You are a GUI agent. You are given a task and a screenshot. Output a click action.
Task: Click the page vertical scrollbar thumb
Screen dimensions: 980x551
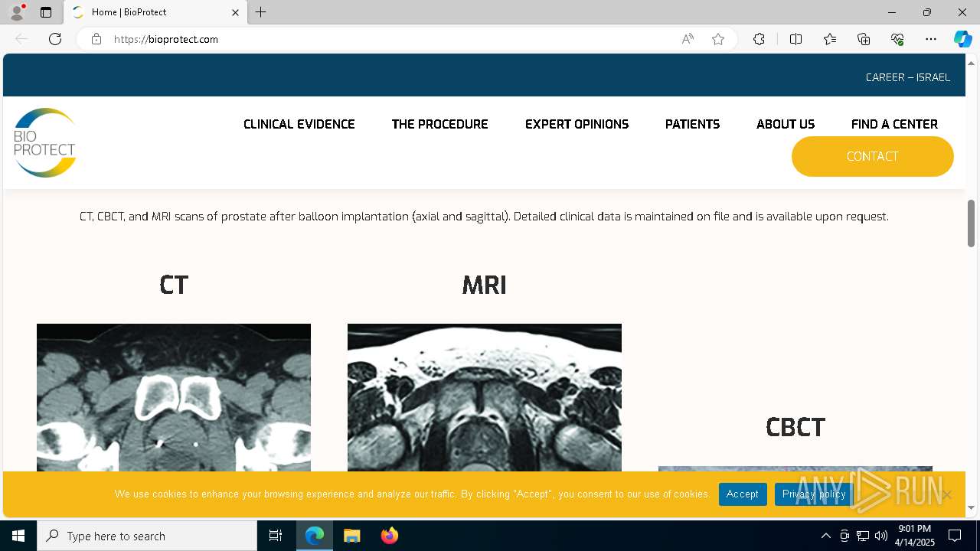point(971,223)
